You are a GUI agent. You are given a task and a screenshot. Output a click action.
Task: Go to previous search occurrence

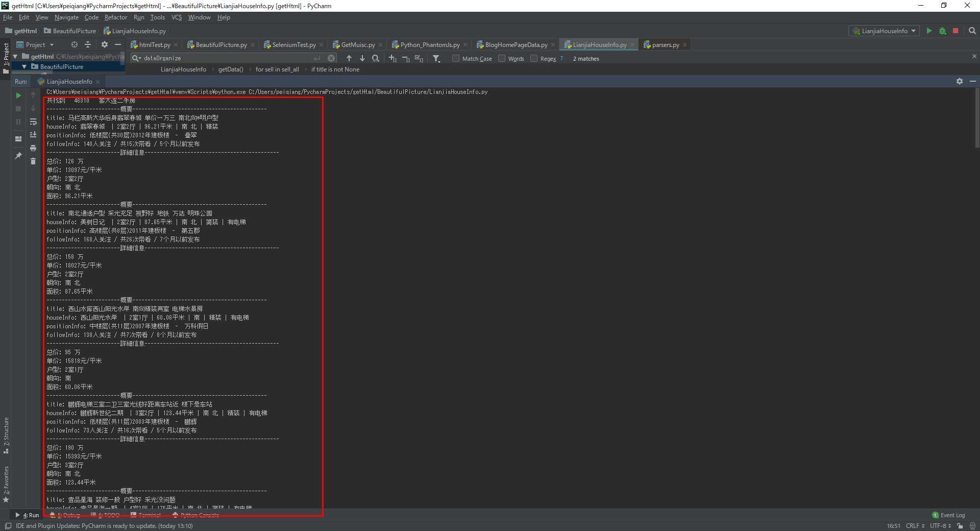coord(349,59)
